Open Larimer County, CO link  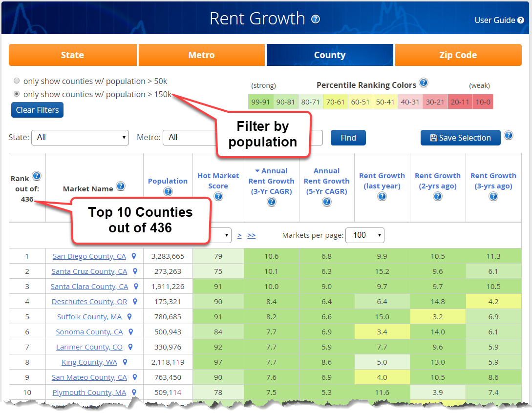pyautogui.click(x=89, y=347)
